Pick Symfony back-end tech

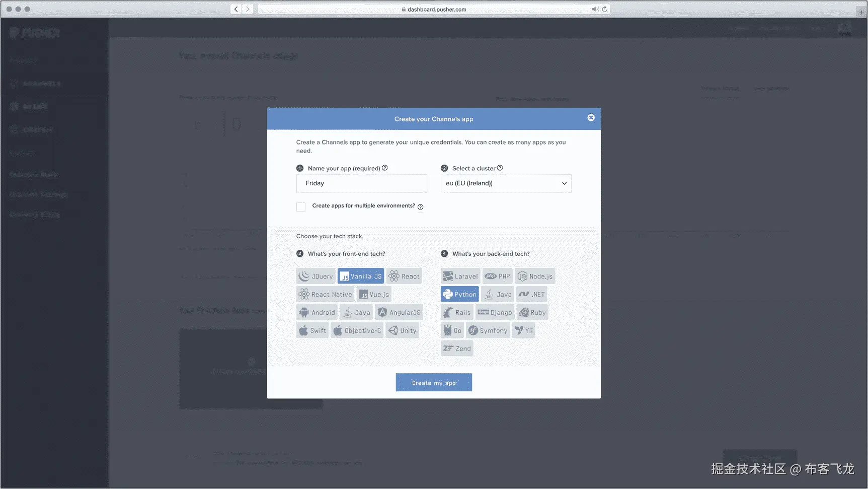(x=488, y=330)
